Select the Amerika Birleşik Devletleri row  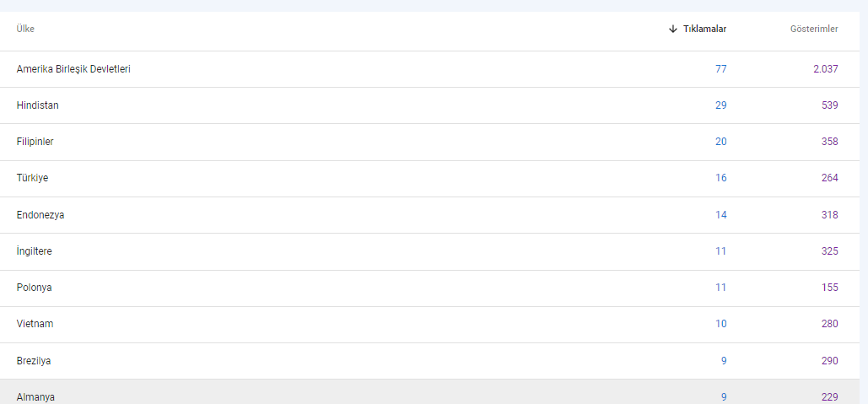pos(429,69)
